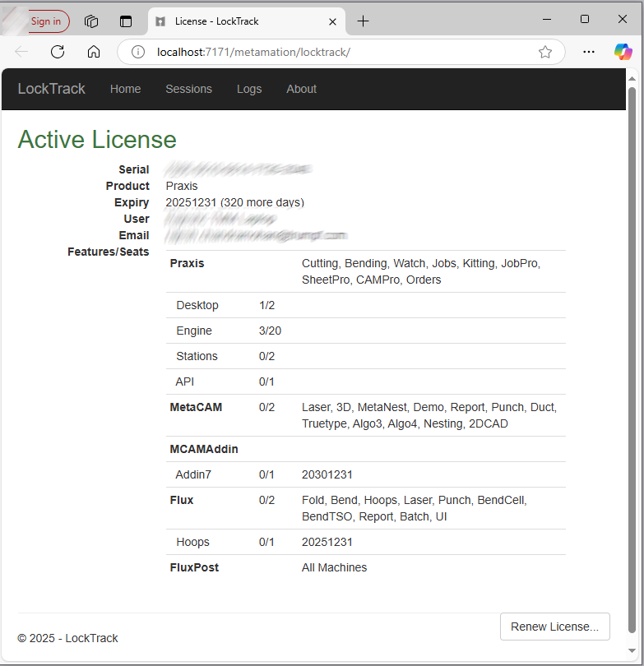Image resolution: width=644 pixels, height=666 pixels.
Task: Open the vertical tabs panel icon
Action: [x=126, y=21]
